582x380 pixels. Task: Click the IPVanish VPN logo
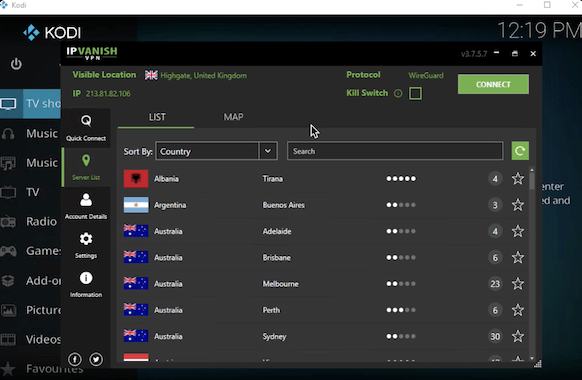pyautogui.click(x=92, y=53)
